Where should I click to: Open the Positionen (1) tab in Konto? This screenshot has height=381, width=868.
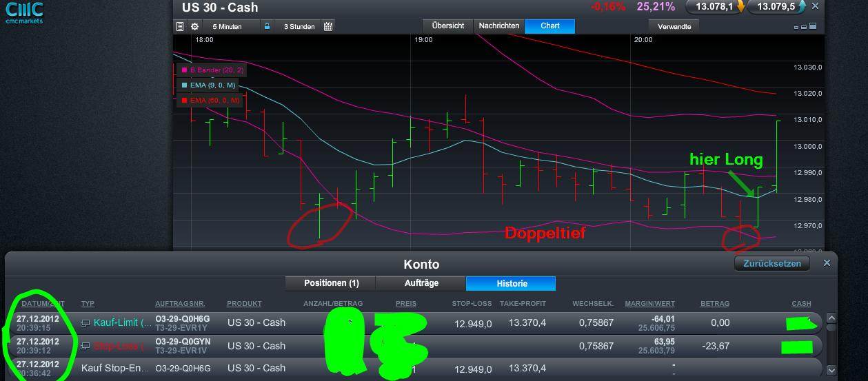[331, 283]
